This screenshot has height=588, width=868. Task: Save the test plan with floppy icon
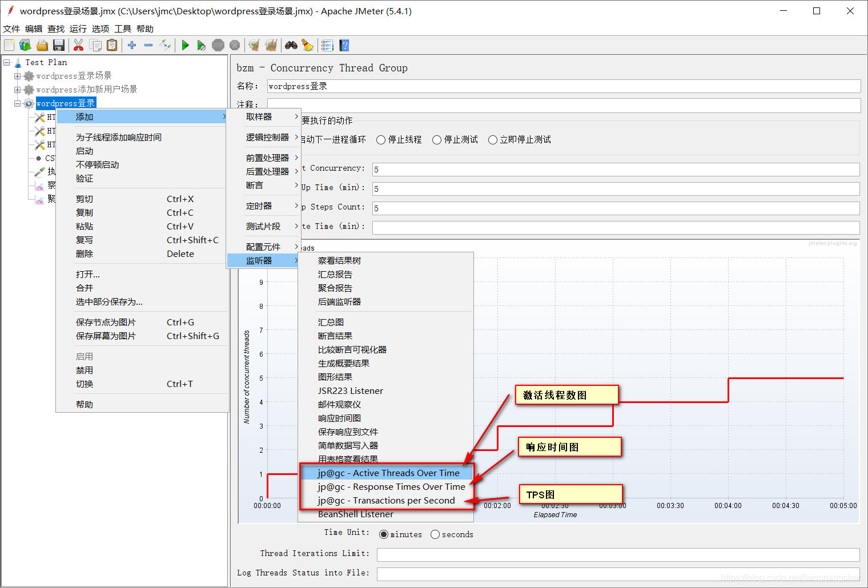(x=58, y=45)
